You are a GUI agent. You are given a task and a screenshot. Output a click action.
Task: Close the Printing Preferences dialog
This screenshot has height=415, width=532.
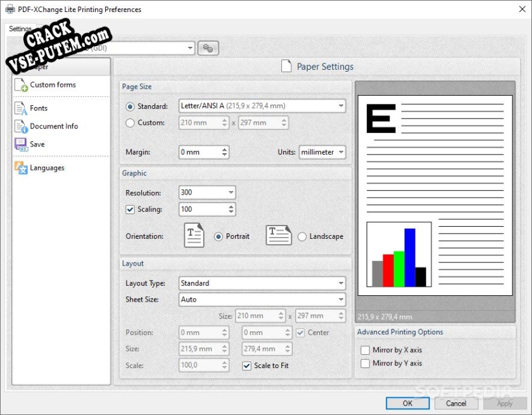[522, 9]
